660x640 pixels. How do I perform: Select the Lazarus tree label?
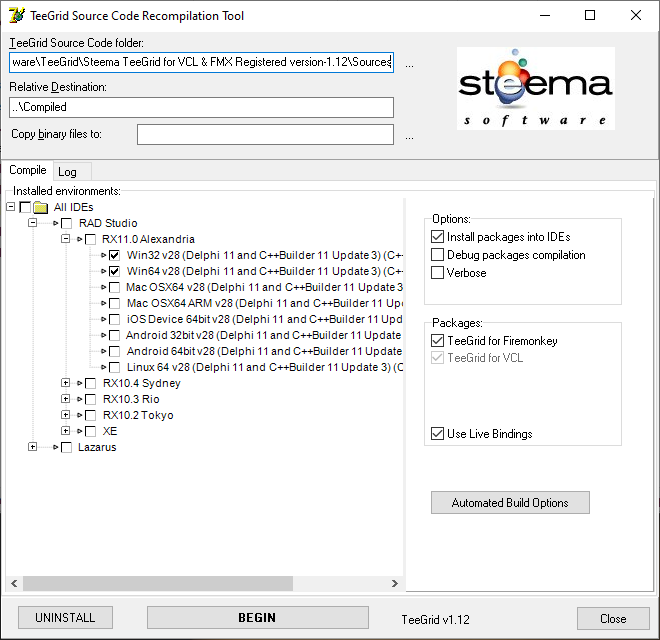click(97, 447)
